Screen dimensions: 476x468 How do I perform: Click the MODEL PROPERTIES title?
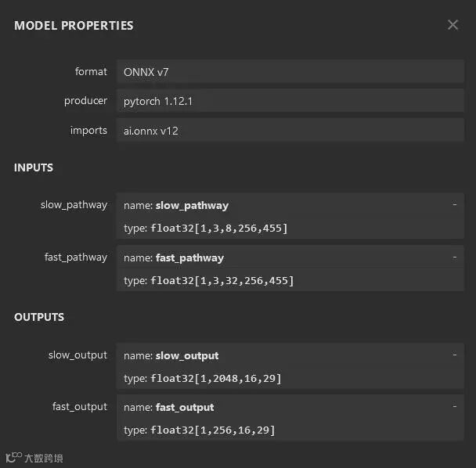tap(74, 26)
